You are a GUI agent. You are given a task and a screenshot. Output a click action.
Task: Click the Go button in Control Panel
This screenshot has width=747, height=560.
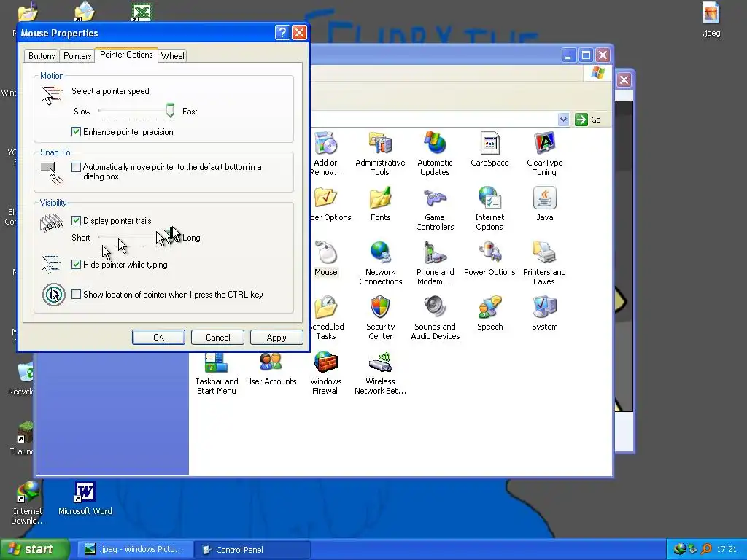(588, 120)
